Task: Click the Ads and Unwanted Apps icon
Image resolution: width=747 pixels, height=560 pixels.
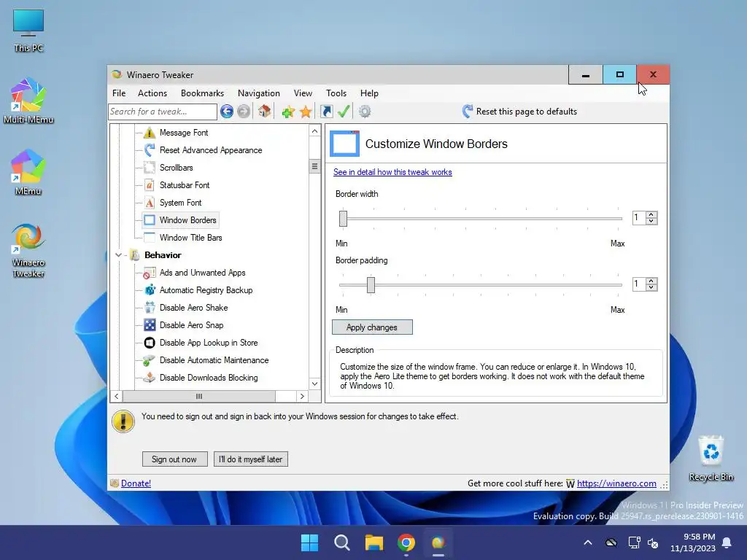Action: pos(150,273)
